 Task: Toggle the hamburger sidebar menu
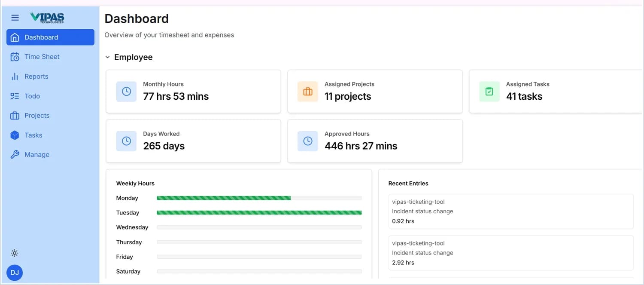[15, 18]
